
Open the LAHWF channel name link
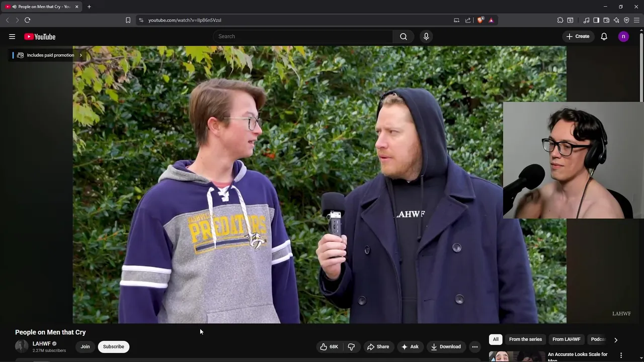click(42, 344)
